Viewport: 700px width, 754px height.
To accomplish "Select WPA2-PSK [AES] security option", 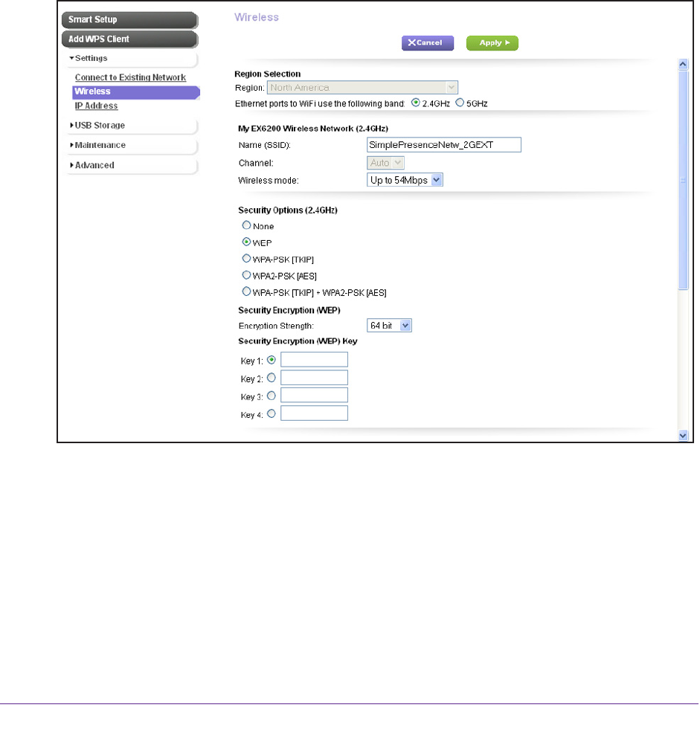I will click(246, 275).
